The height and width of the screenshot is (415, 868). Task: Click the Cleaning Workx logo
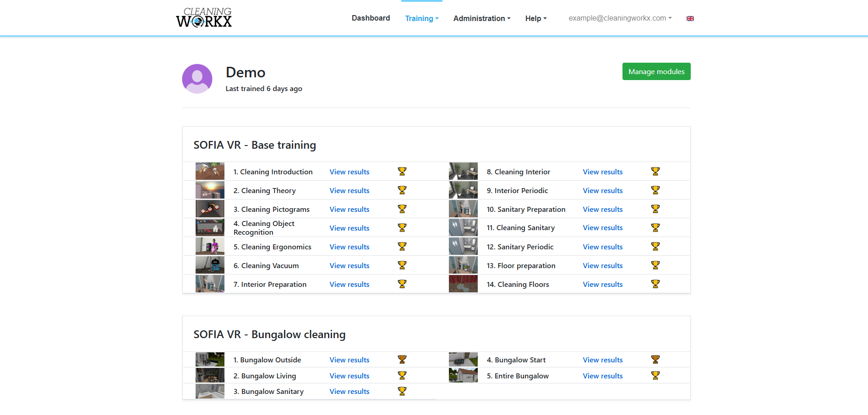[204, 17]
